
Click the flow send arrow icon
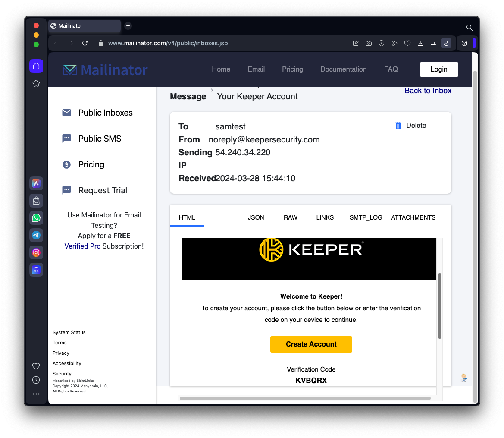coord(394,43)
